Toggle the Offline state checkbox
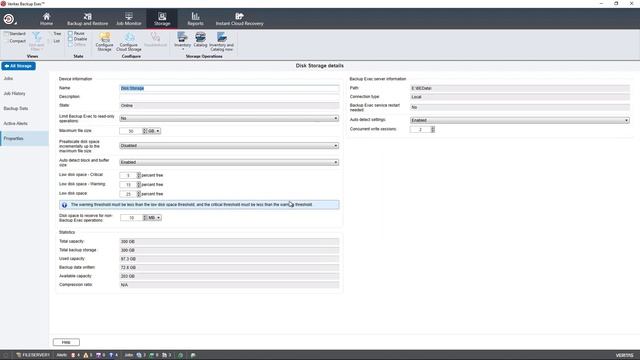Image resolution: width=640 pixels, height=360 pixels. [x=70, y=44]
